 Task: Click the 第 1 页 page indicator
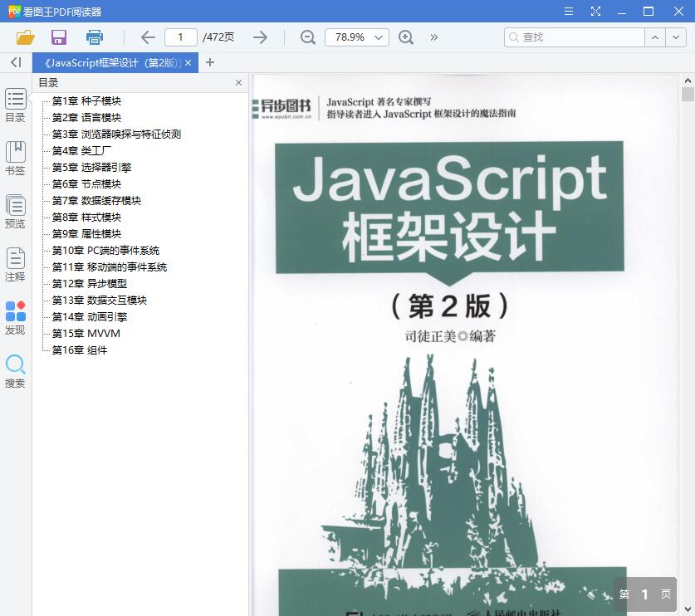(x=645, y=594)
